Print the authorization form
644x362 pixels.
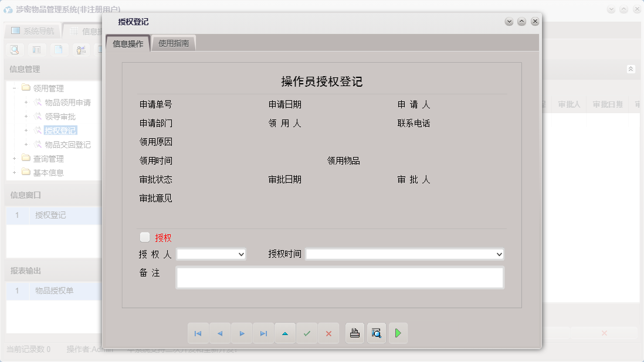click(x=354, y=333)
